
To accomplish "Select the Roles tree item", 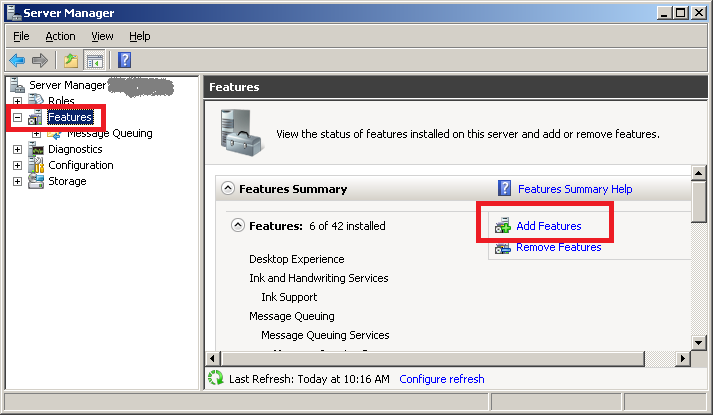I will (x=61, y=100).
